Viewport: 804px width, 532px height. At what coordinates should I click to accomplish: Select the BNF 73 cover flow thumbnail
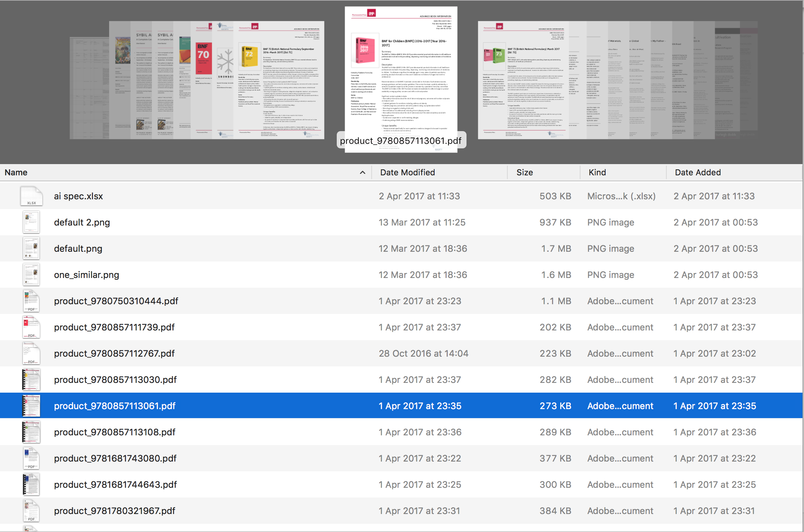pos(523,80)
